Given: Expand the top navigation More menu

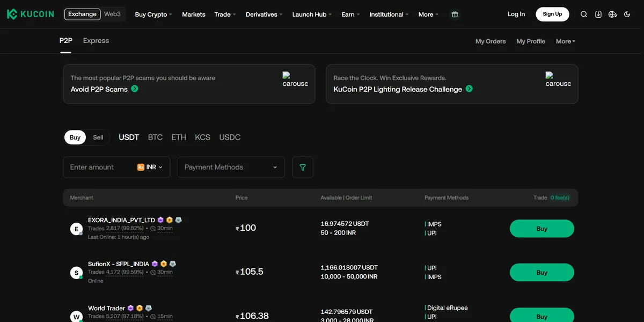Looking at the screenshot, I should [x=428, y=14].
